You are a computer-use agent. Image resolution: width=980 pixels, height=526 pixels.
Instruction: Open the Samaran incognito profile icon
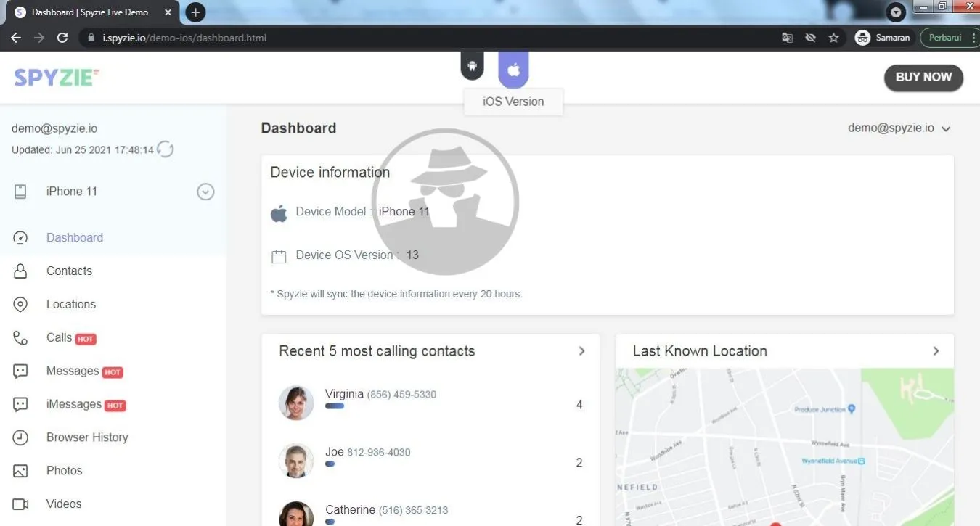862,38
